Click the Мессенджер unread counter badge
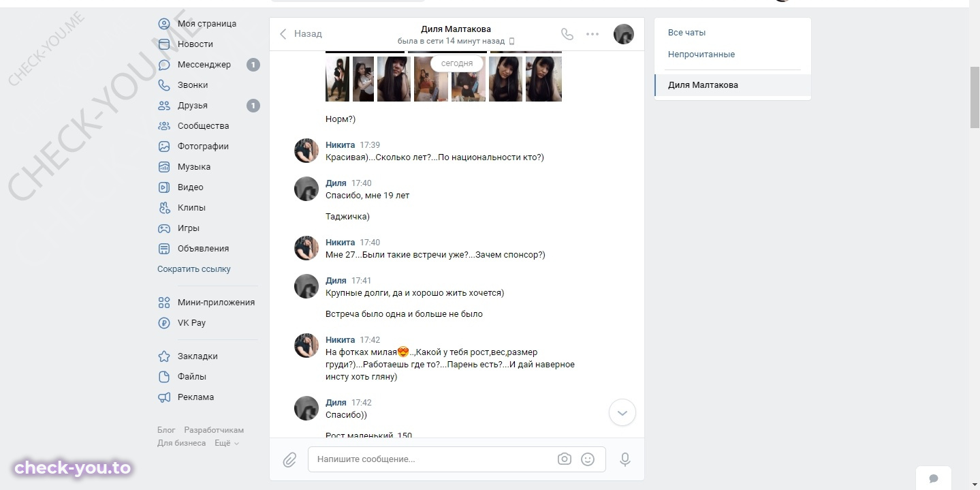 (x=253, y=65)
